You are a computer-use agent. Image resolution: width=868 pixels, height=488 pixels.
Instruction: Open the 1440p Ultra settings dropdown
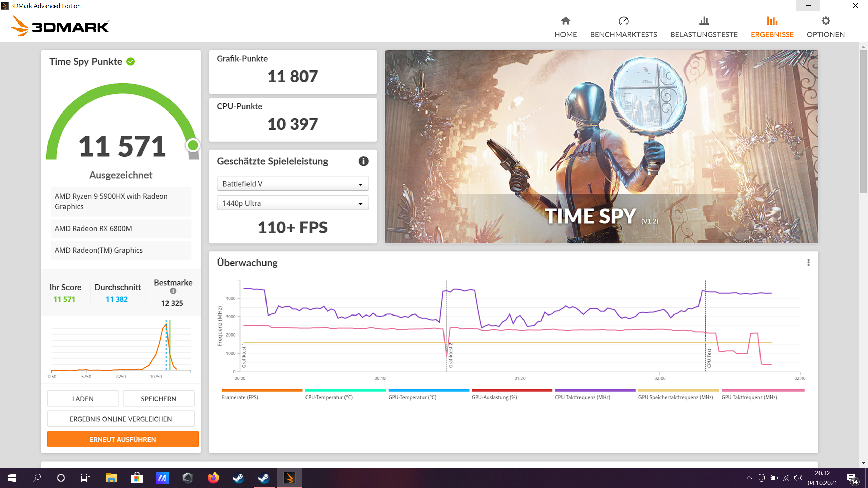coord(292,203)
